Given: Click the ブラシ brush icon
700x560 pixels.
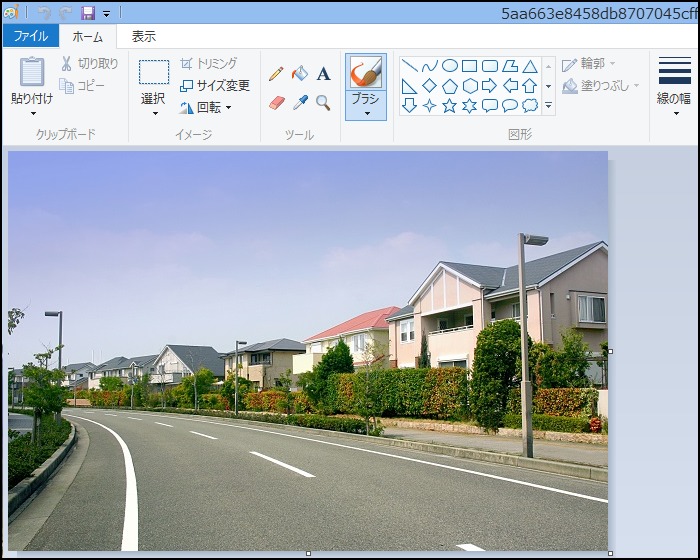Looking at the screenshot, I should coord(366,72).
